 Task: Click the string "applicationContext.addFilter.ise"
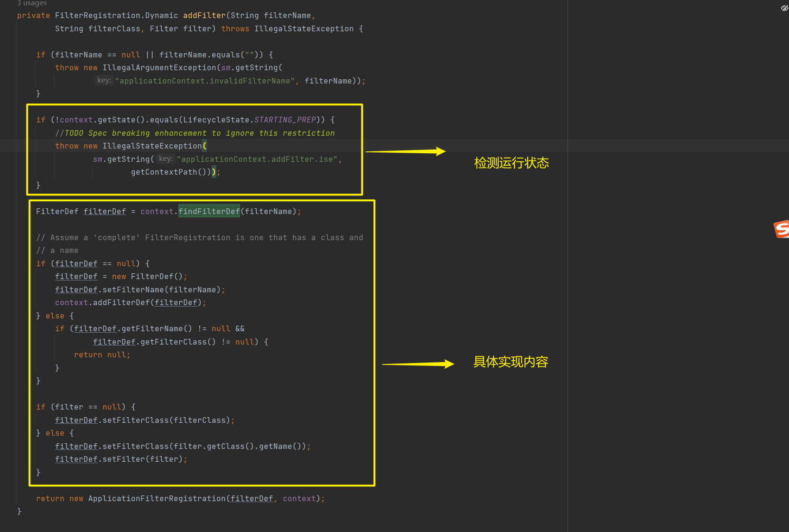click(257, 159)
